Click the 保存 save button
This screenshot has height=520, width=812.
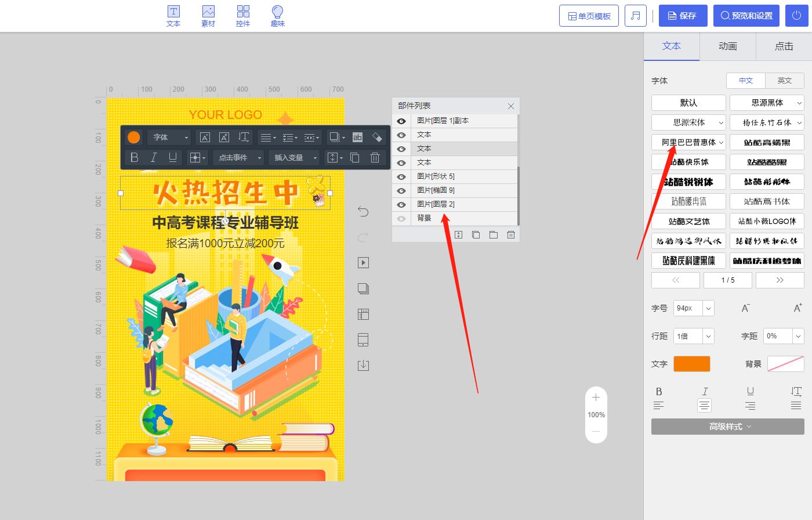click(x=683, y=16)
